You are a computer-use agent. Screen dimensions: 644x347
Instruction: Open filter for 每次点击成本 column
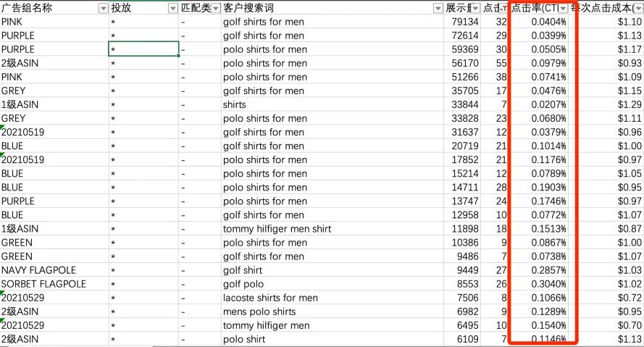tap(639, 8)
